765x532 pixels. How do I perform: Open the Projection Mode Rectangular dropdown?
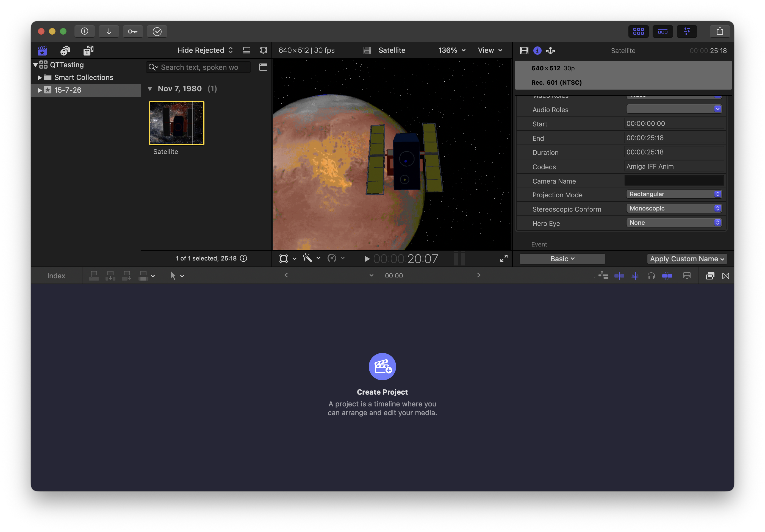[674, 194]
